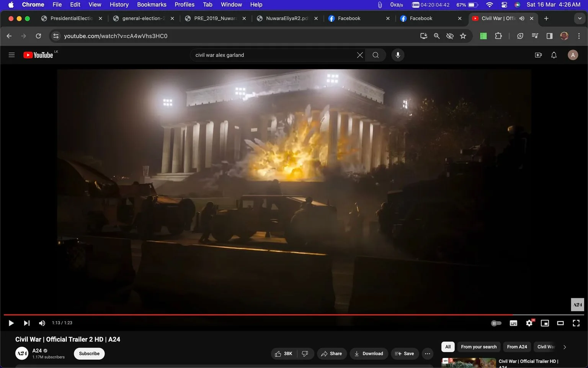Play the Civil War trailer video
The image size is (588, 368).
[x=11, y=323]
